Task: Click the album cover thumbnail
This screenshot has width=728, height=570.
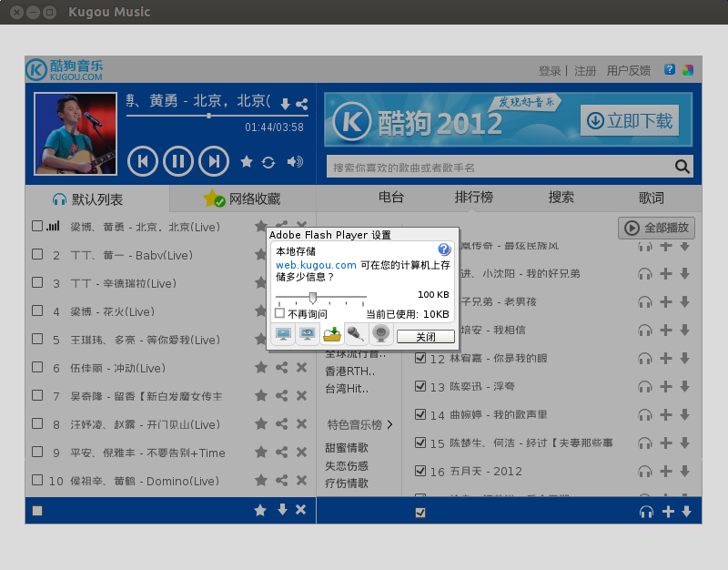Action: point(76,134)
